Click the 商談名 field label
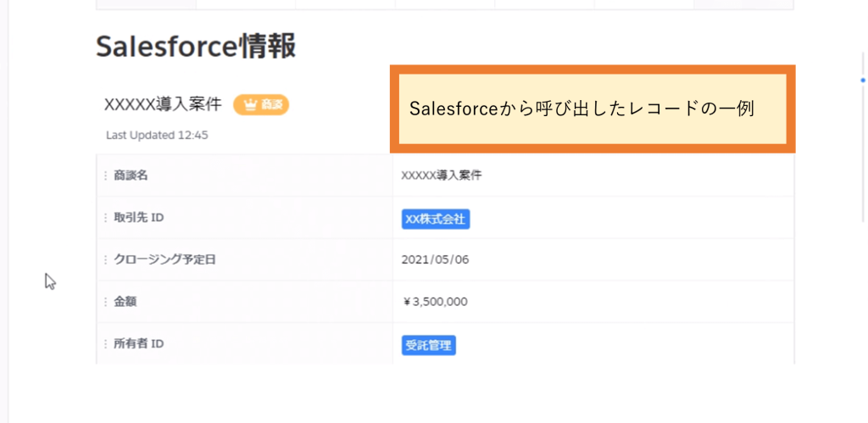The image size is (868, 423). [131, 175]
